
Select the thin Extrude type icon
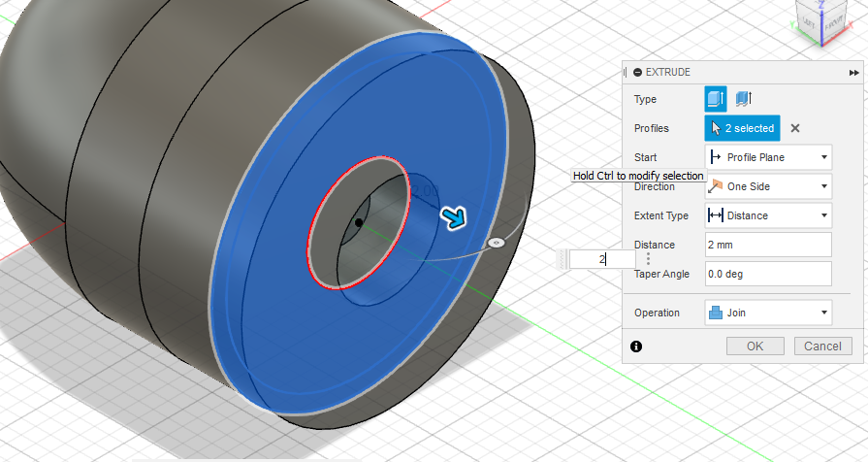click(x=744, y=99)
